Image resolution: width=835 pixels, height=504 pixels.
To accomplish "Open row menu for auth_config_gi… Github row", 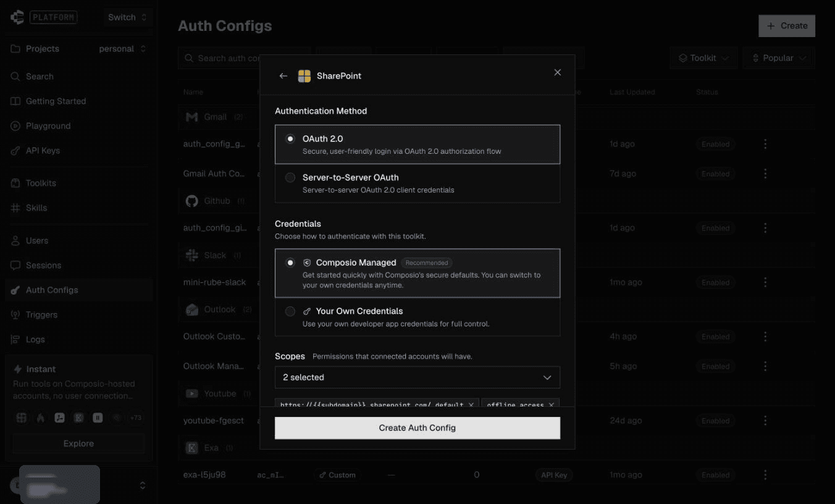I will point(765,228).
